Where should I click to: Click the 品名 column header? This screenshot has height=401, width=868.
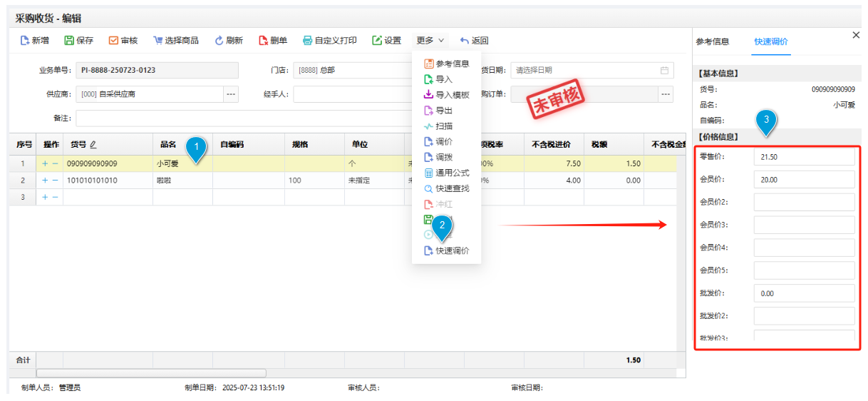click(x=182, y=144)
